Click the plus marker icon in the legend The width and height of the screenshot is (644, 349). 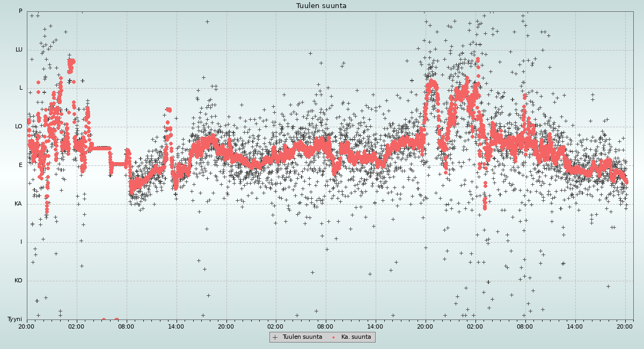pos(275,337)
